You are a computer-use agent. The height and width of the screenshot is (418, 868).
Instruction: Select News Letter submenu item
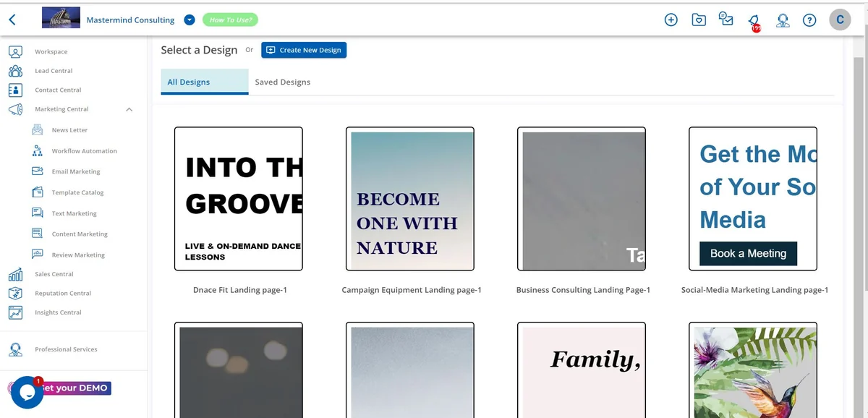click(x=69, y=130)
